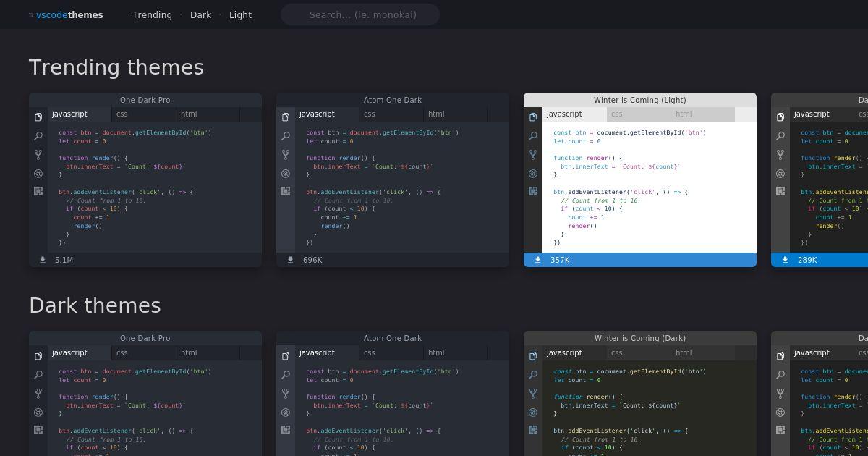
Task: Click the debug icon in Winter is Coming (Dark) card
Action: click(x=533, y=412)
